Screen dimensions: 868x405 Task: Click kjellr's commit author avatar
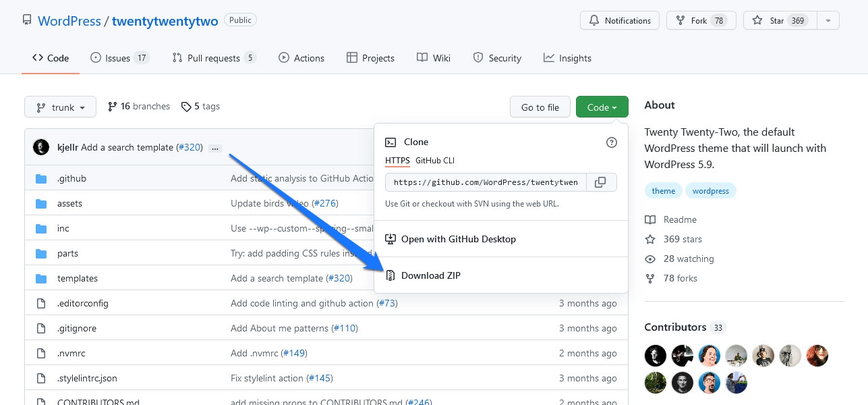pyautogui.click(x=41, y=147)
